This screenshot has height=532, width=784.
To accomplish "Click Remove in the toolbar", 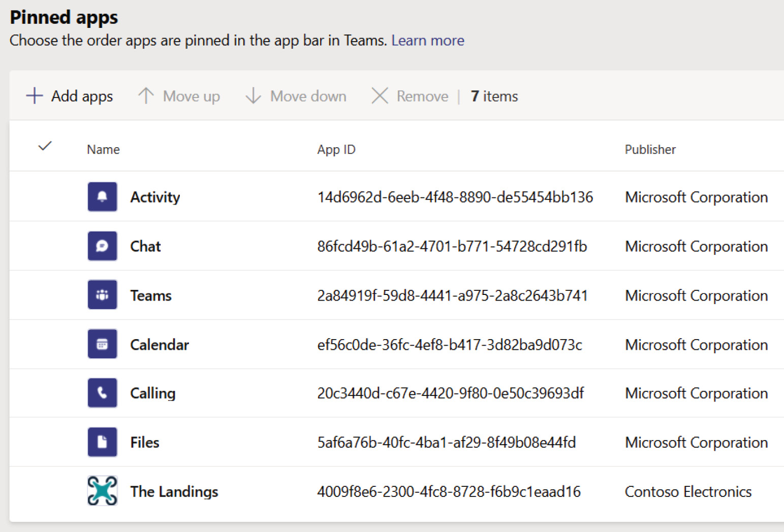I will (410, 96).
